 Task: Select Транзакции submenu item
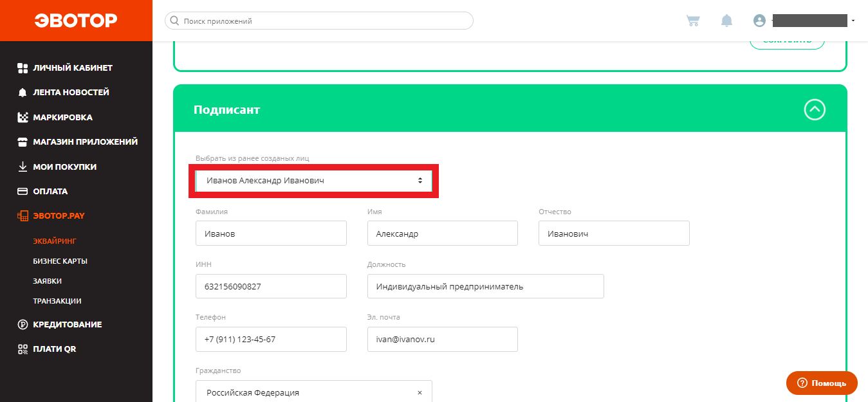point(57,301)
